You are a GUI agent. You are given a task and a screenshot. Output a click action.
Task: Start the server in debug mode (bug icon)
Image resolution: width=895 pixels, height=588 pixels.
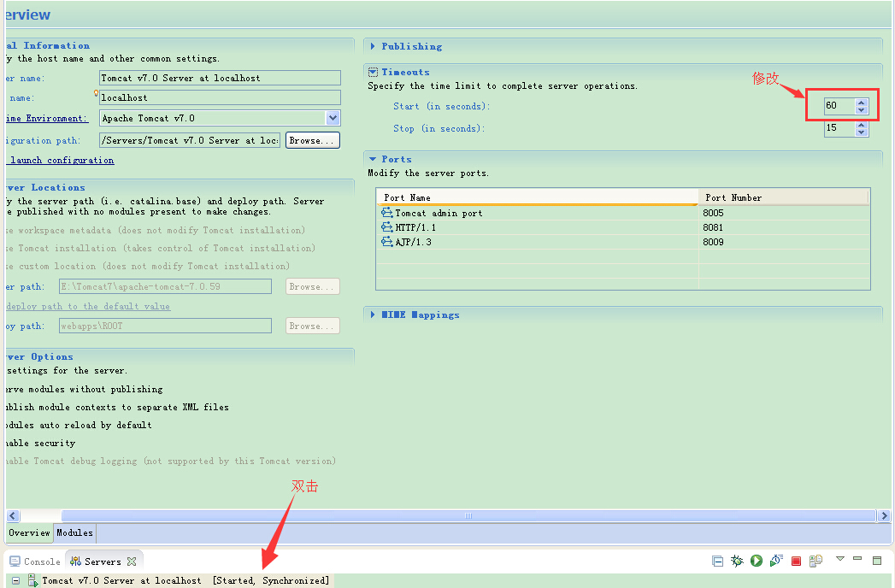pyautogui.click(x=737, y=562)
